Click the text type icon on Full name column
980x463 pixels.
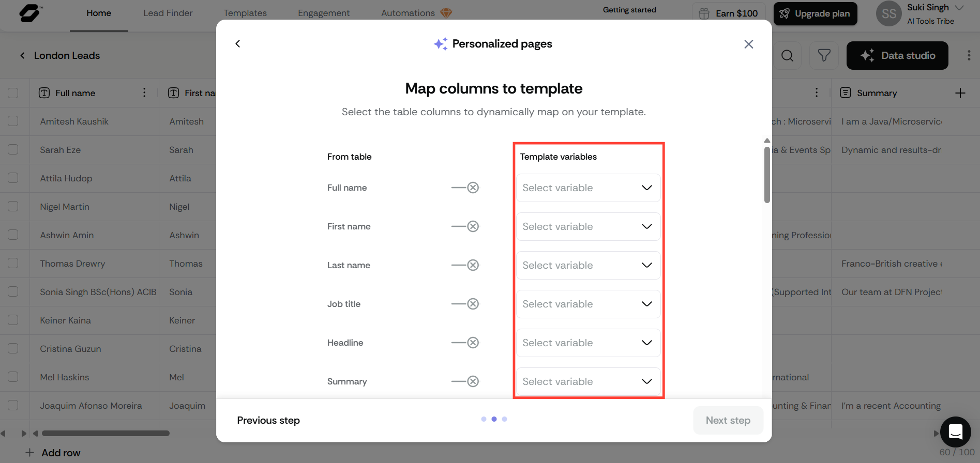44,93
